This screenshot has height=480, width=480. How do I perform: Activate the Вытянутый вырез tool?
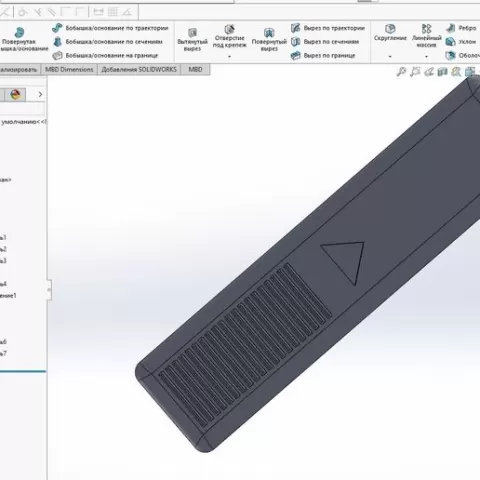pyautogui.click(x=192, y=40)
